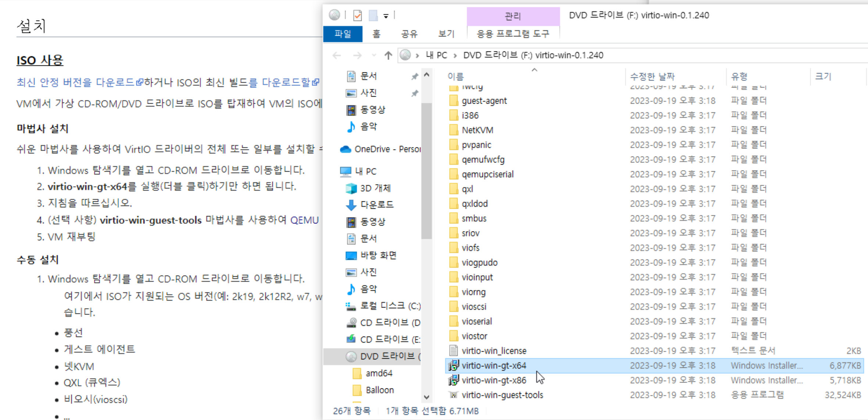Click the navigation pane scroll down arrow

[426, 397]
